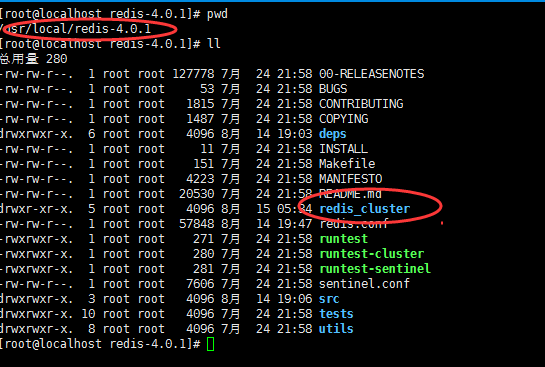Screen dimensions: 545x367
Task: Click the pwd command text
Action: coord(217,15)
